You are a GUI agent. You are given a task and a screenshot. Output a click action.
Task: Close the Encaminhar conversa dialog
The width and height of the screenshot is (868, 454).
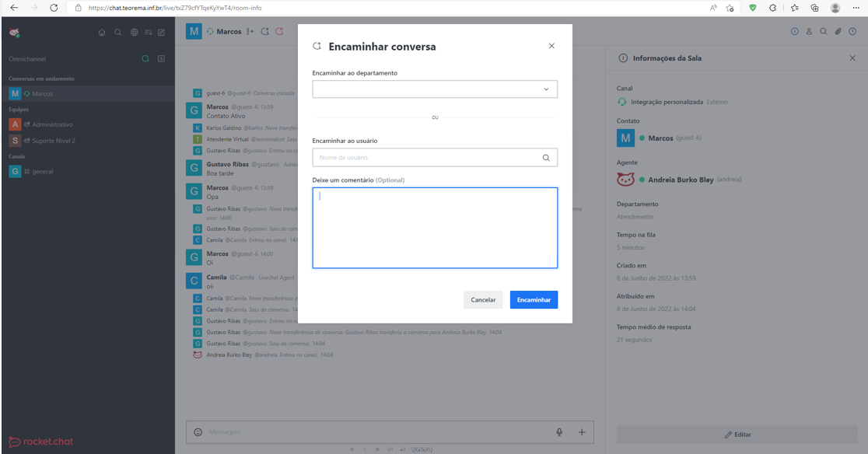(x=551, y=46)
